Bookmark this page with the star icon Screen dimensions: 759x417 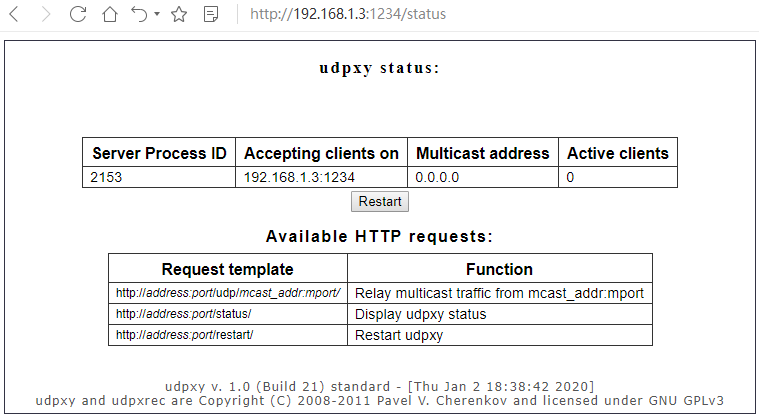point(179,14)
